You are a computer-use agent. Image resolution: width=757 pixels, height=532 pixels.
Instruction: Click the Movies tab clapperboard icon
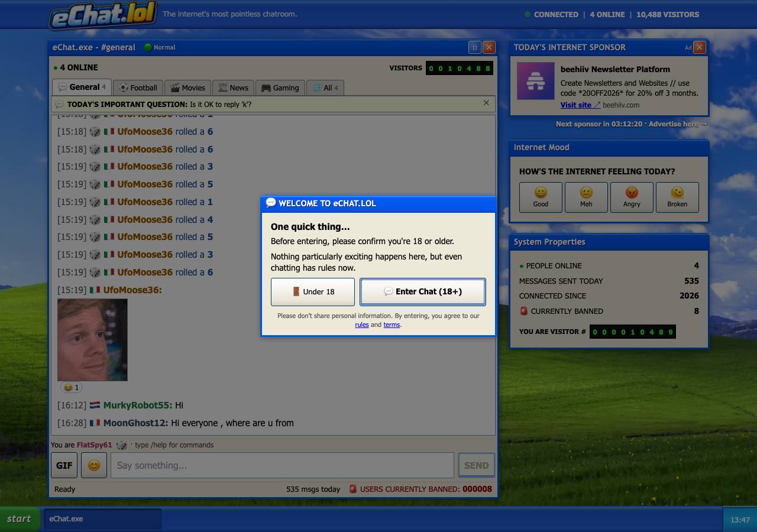tap(175, 87)
